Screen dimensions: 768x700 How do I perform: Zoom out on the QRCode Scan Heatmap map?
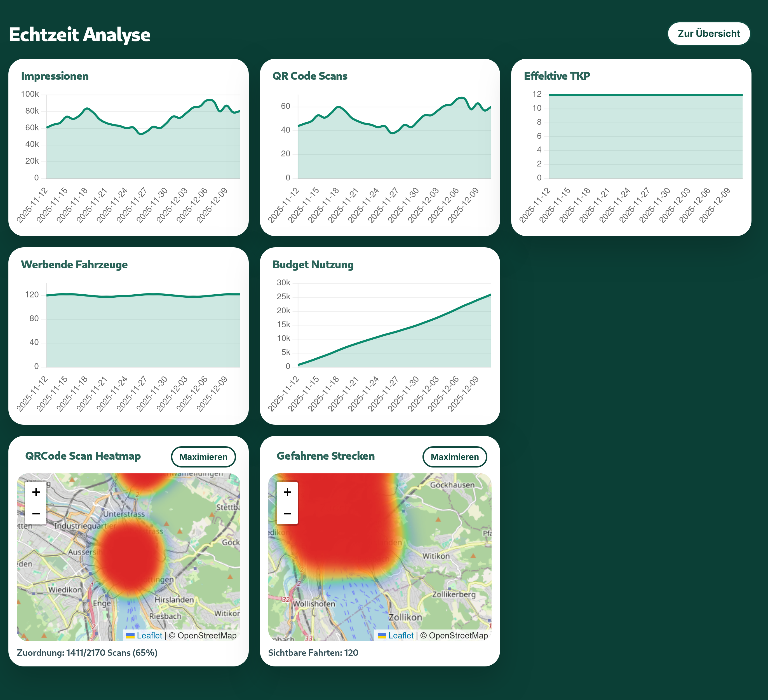coord(36,513)
